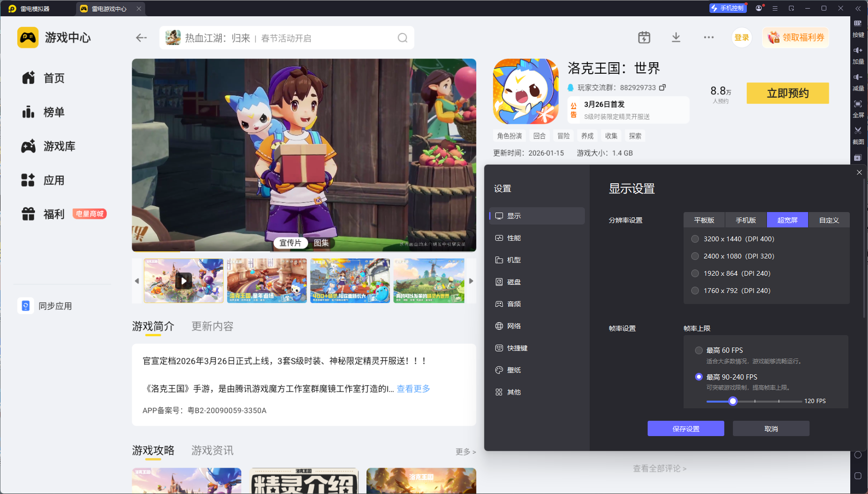This screenshot has height=494, width=868.
Task: Go back using the back arrow
Action: click(141, 38)
